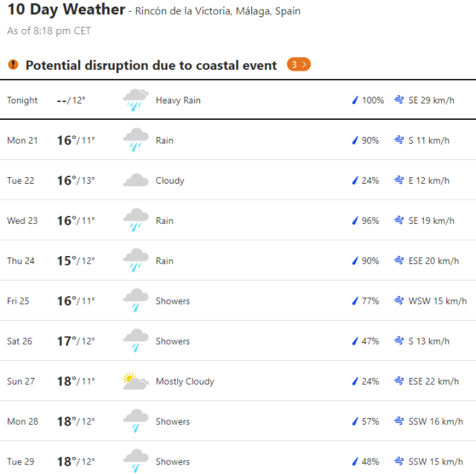Click the orange alert warning icon
This screenshot has width=476, height=474.
(13, 65)
